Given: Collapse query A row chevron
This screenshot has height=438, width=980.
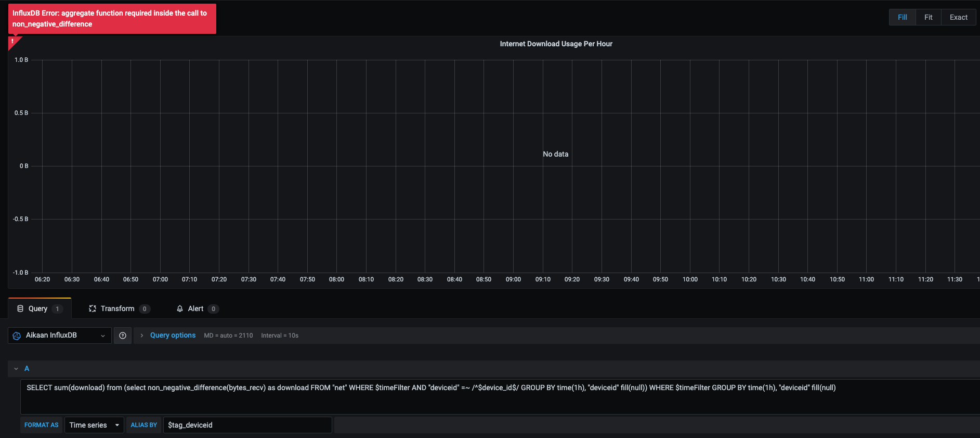Looking at the screenshot, I should (x=16, y=369).
